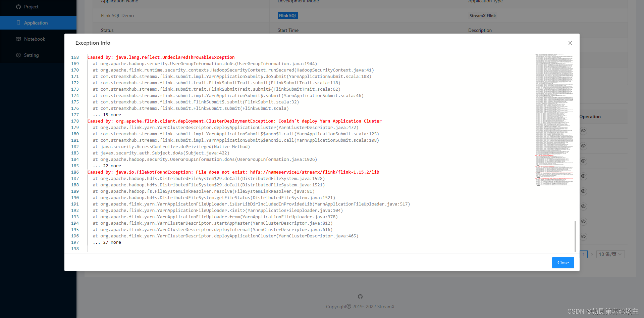Toggle the second row's eye visibility icon

pyautogui.click(x=583, y=146)
